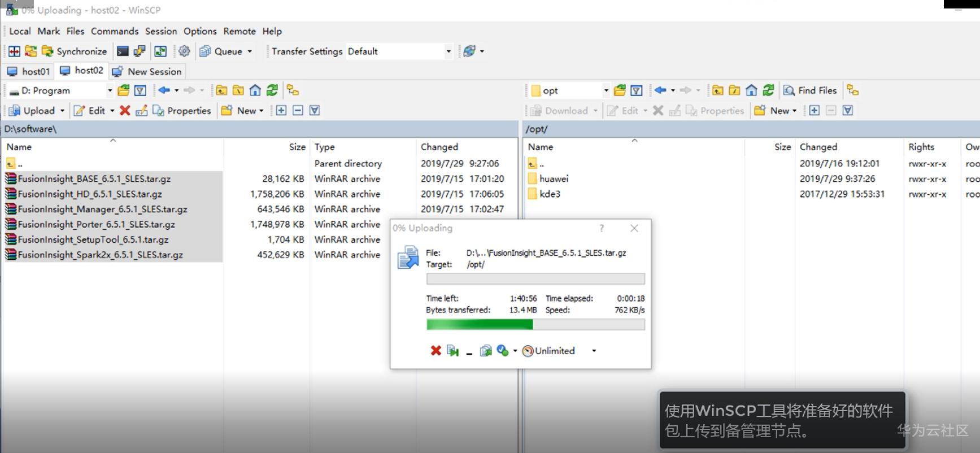Go to remote parent directory icon
The image size is (980, 453).
[717, 90]
